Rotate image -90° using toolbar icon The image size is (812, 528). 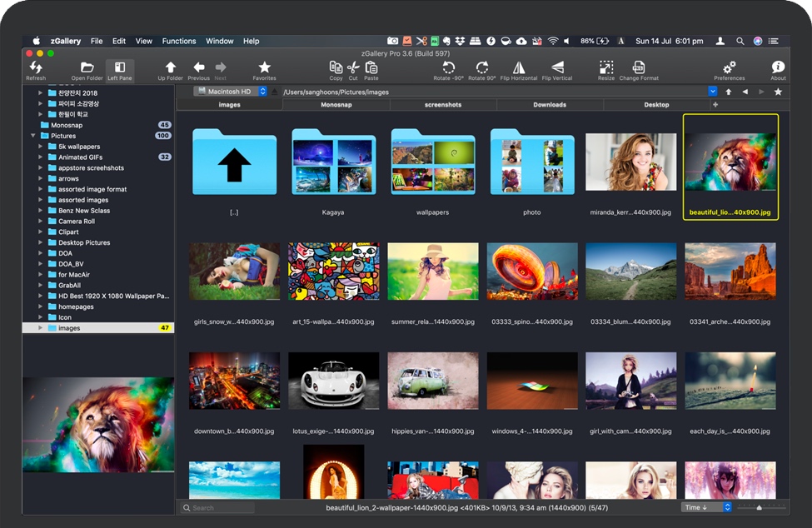click(x=448, y=67)
